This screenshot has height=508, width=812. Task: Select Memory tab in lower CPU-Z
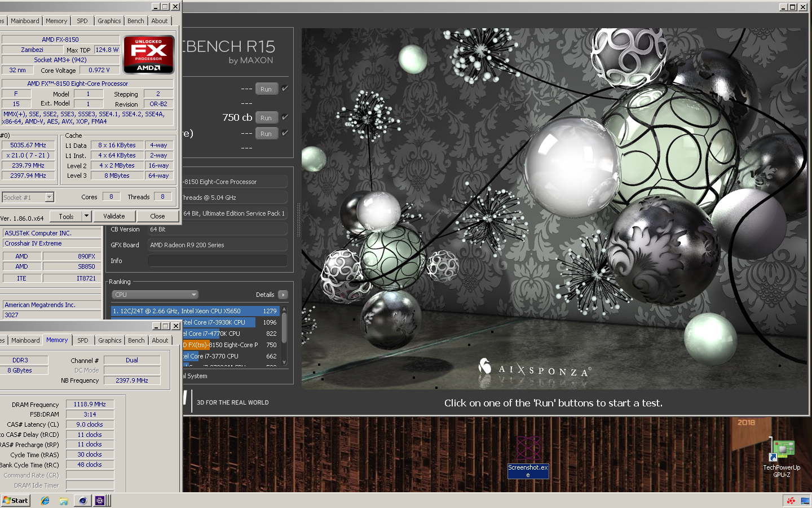pyautogui.click(x=57, y=340)
